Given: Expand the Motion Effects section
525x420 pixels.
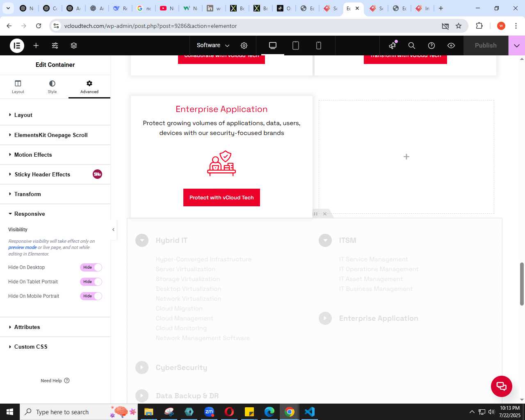Looking at the screenshot, I should [x=55, y=155].
